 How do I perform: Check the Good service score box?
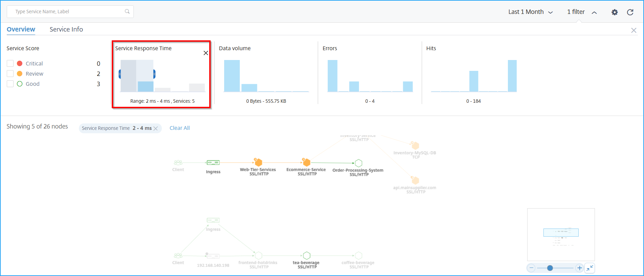10,84
